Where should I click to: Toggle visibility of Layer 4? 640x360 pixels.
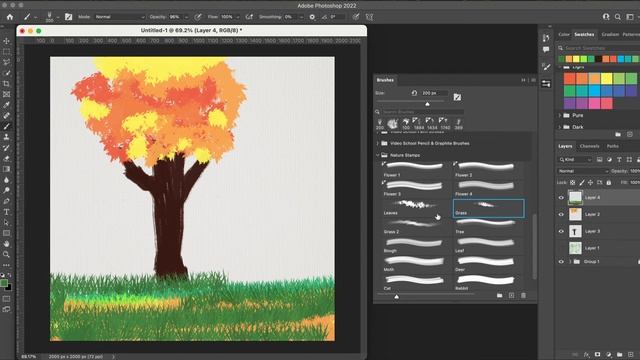click(561, 198)
